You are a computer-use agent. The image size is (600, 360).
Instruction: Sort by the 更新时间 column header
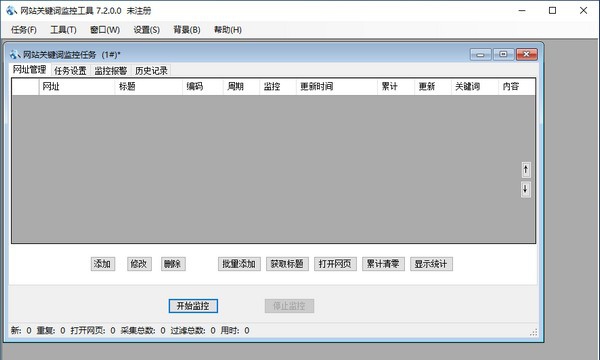pos(337,86)
